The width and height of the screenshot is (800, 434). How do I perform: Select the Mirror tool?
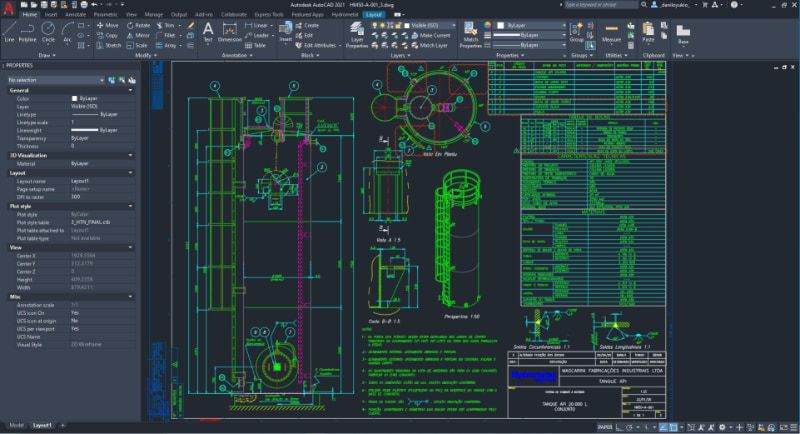coord(138,35)
